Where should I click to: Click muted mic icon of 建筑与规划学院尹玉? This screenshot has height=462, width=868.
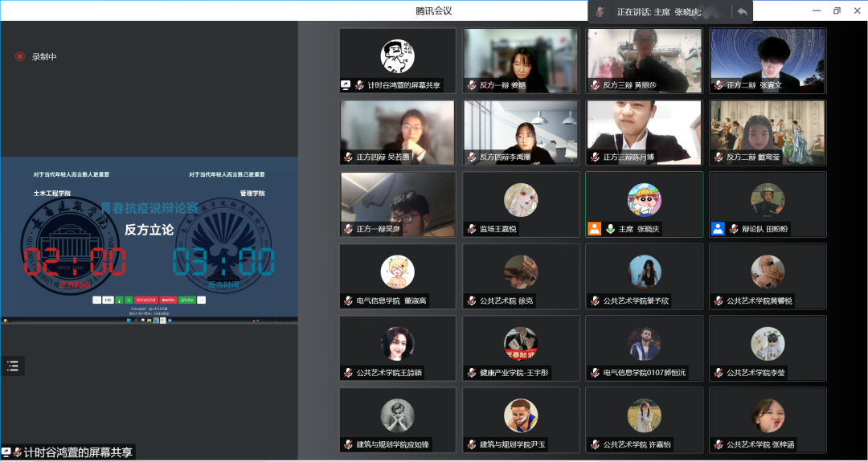[x=472, y=445]
